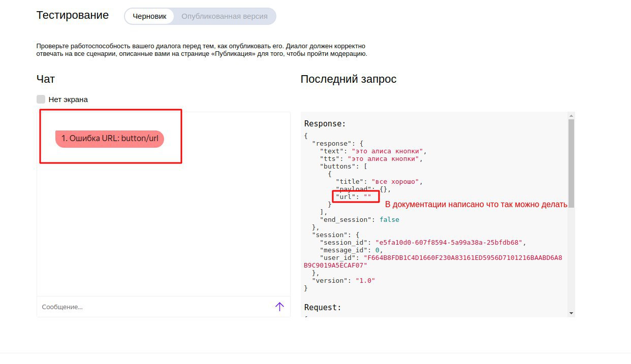This screenshot has width=631, height=364.
Task: Click the scrollbar thumb in response panel
Action: (571, 163)
